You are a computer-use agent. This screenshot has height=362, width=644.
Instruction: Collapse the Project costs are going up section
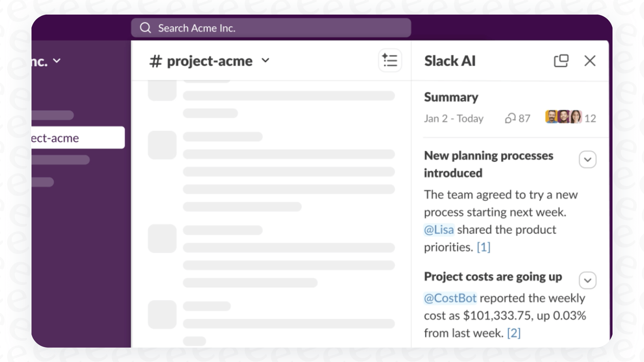[x=588, y=280]
